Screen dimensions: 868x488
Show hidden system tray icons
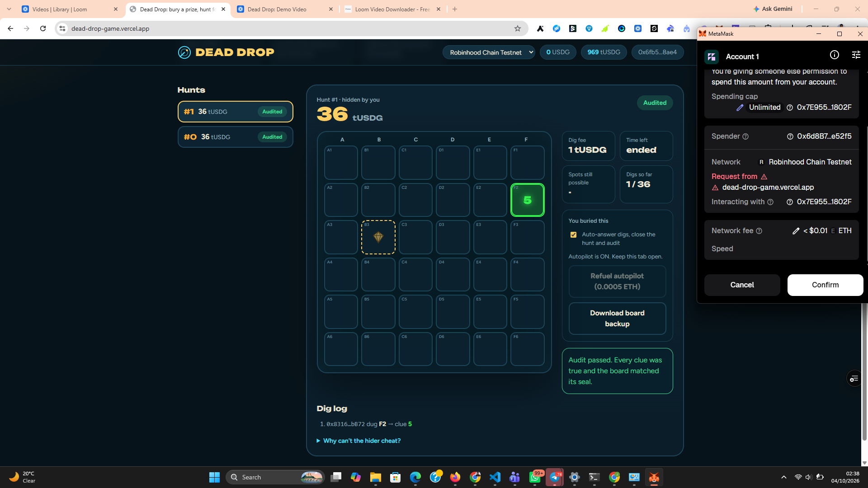[x=784, y=477]
